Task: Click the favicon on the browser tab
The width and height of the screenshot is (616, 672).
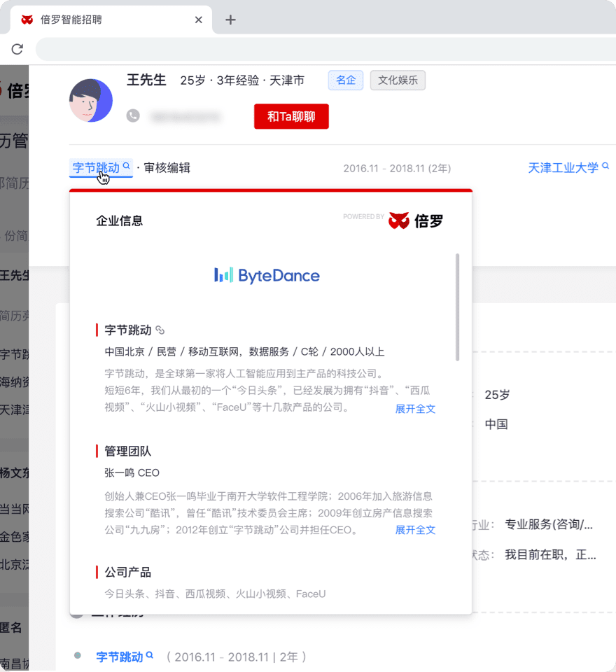Action: (x=27, y=20)
